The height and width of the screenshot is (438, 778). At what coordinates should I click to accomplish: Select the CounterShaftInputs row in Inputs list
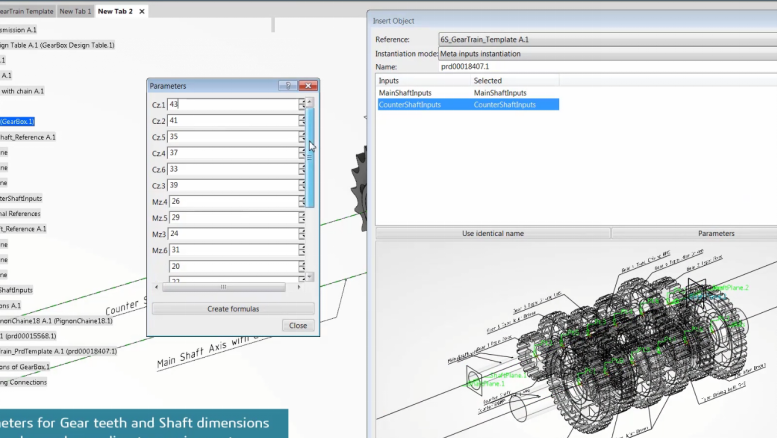point(468,105)
